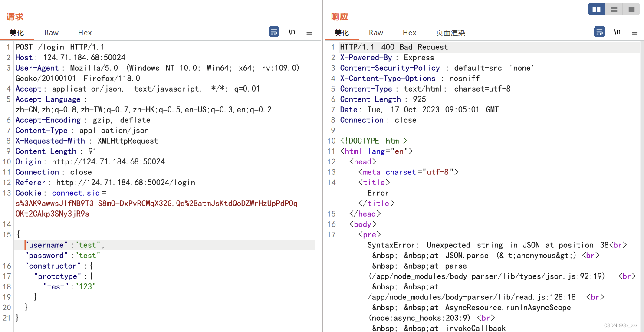Click the html lang="en" tag
The width and height of the screenshot is (644, 332).
click(x=377, y=151)
